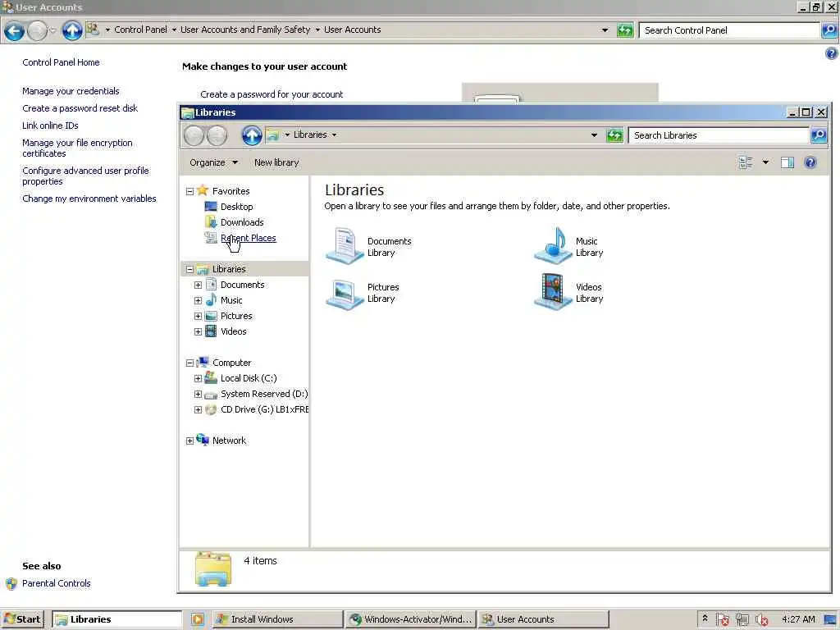
Task: Click the Change your view icon
Action: click(745, 162)
